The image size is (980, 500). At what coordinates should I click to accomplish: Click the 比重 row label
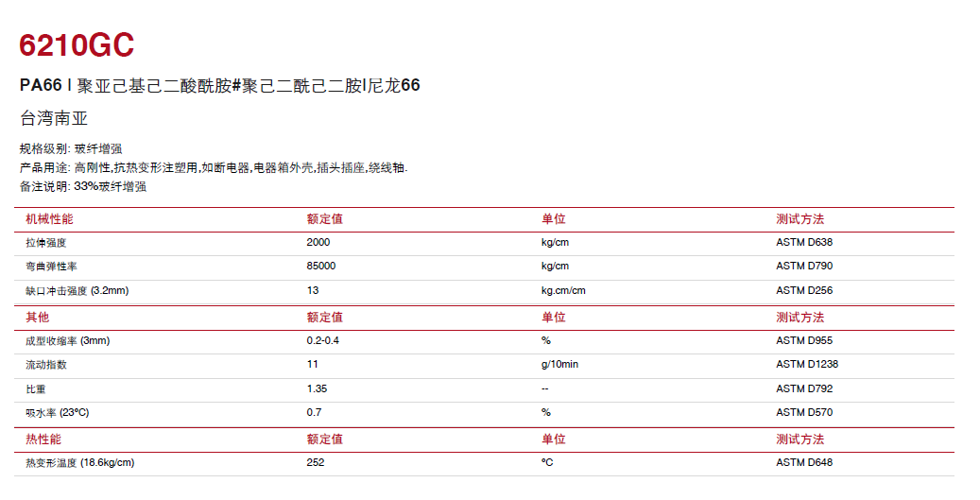tap(36, 388)
